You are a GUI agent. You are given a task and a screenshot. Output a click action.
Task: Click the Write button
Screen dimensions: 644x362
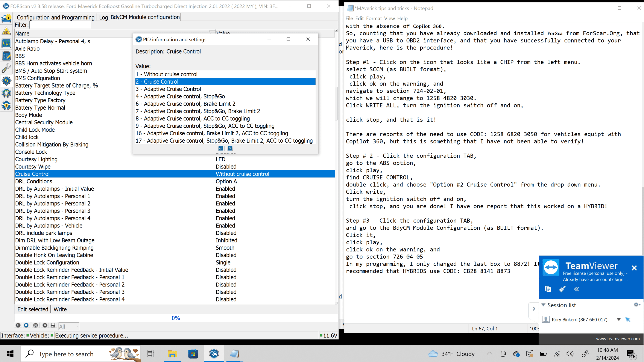pyautogui.click(x=60, y=309)
